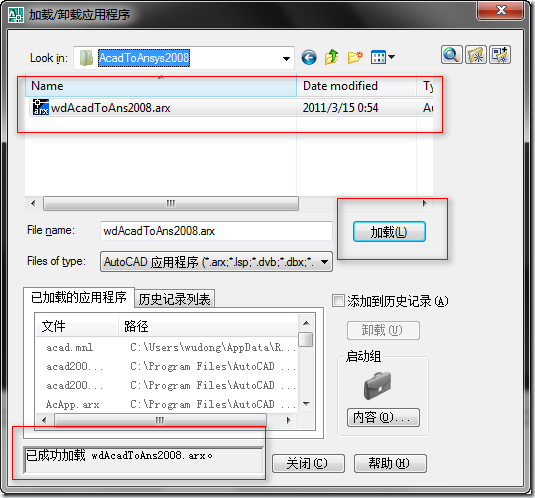This screenshot has width=535, height=498.
Task: Click the File name input field
Action: (x=216, y=231)
